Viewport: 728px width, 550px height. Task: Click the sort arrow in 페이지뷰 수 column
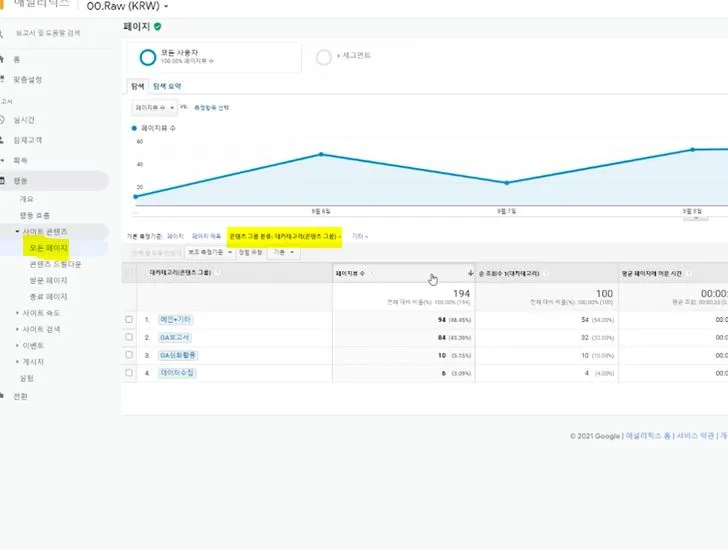pos(470,273)
